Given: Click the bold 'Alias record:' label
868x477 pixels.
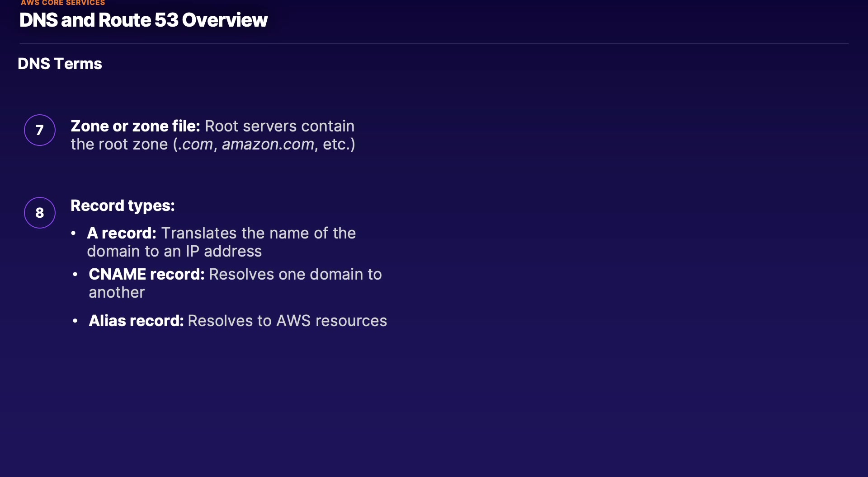Looking at the screenshot, I should click(136, 321).
